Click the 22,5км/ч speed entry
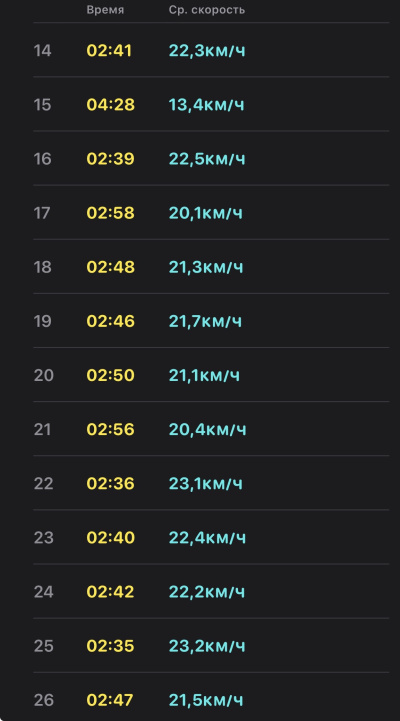 [x=207, y=159]
